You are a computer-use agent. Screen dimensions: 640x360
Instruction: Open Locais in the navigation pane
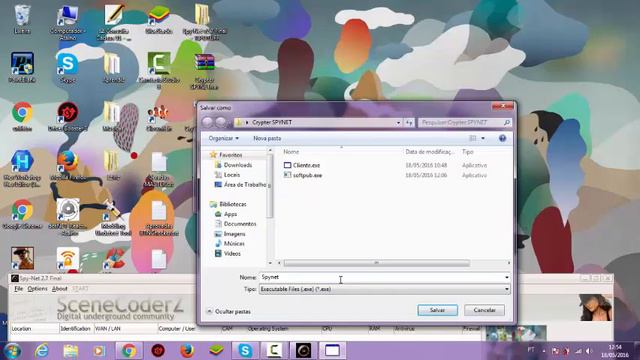231,175
